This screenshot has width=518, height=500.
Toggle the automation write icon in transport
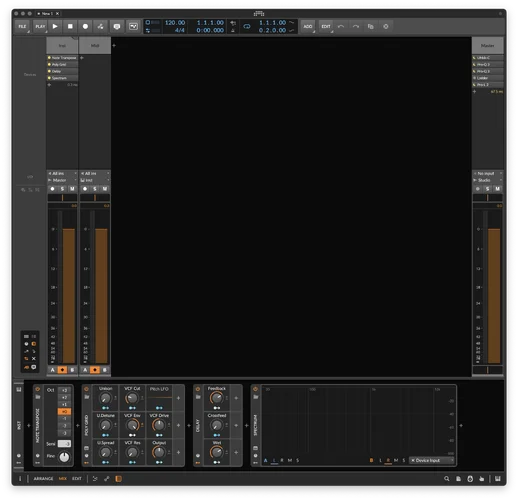(x=100, y=26)
